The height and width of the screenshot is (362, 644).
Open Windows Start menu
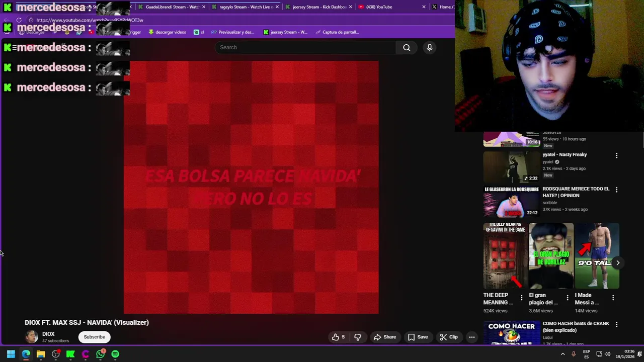click(x=11, y=354)
